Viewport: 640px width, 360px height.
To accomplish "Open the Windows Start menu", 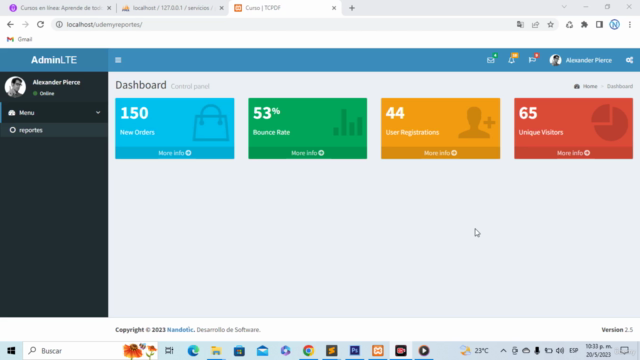I will coord(11,351).
